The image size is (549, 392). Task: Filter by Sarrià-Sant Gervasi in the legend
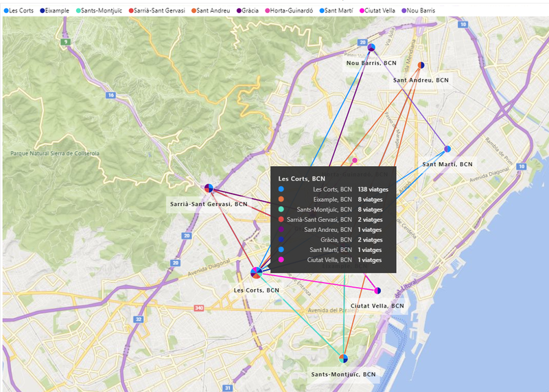(x=157, y=10)
